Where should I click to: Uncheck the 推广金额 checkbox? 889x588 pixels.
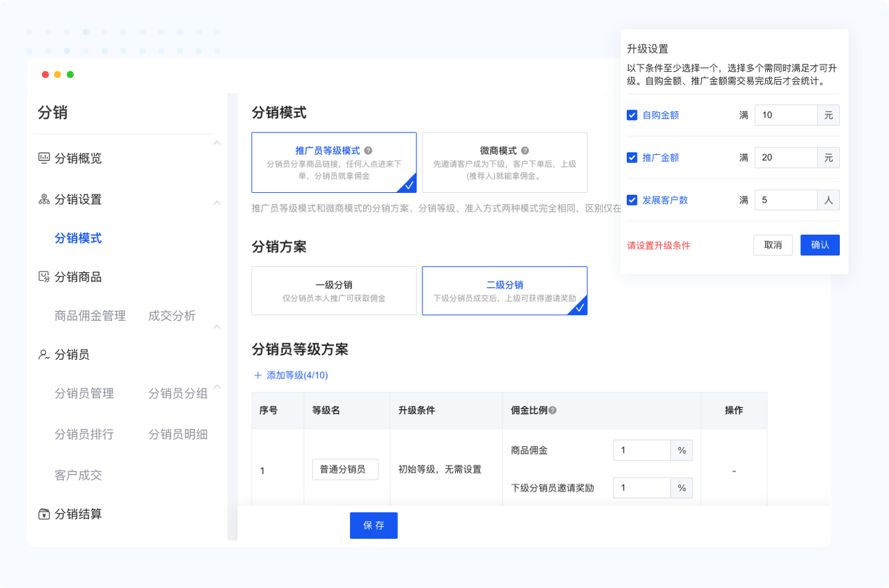(632, 158)
